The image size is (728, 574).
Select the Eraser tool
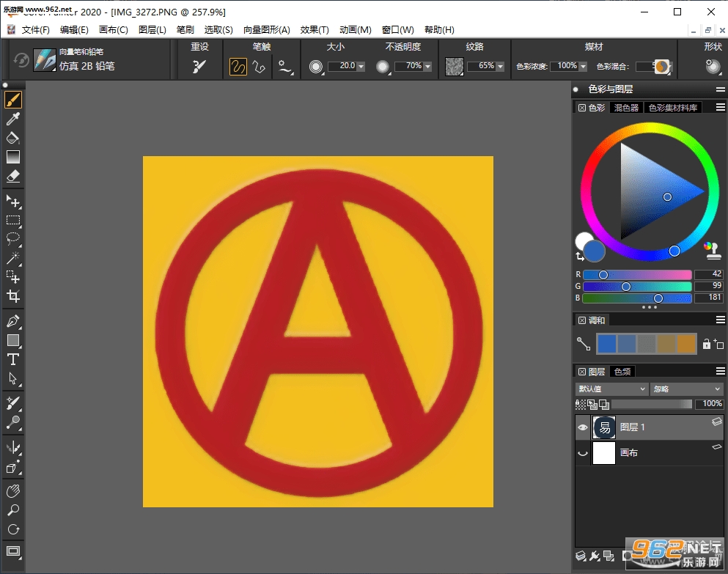tap(13, 176)
